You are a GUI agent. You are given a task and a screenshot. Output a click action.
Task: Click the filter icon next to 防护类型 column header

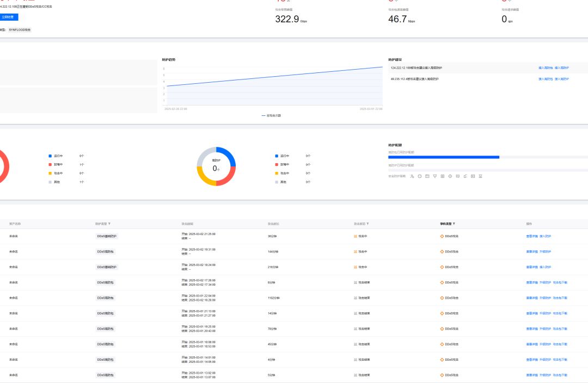[109, 224]
